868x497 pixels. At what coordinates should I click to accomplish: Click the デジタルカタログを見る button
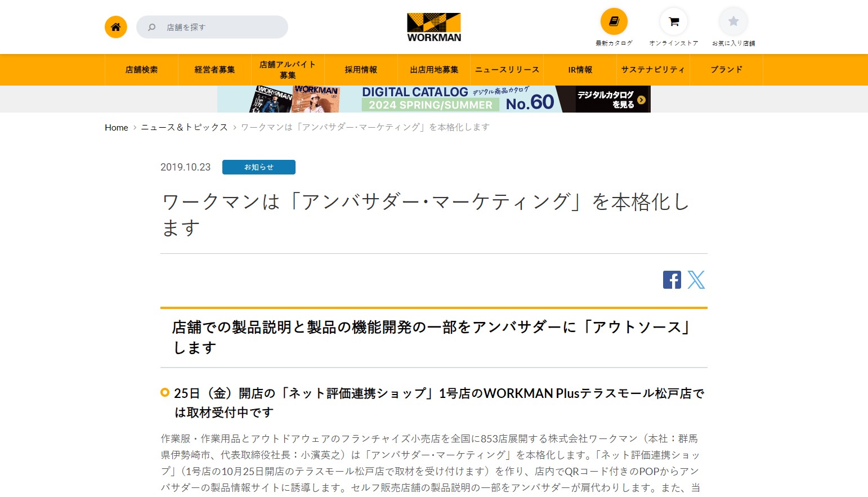pyautogui.click(x=611, y=100)
